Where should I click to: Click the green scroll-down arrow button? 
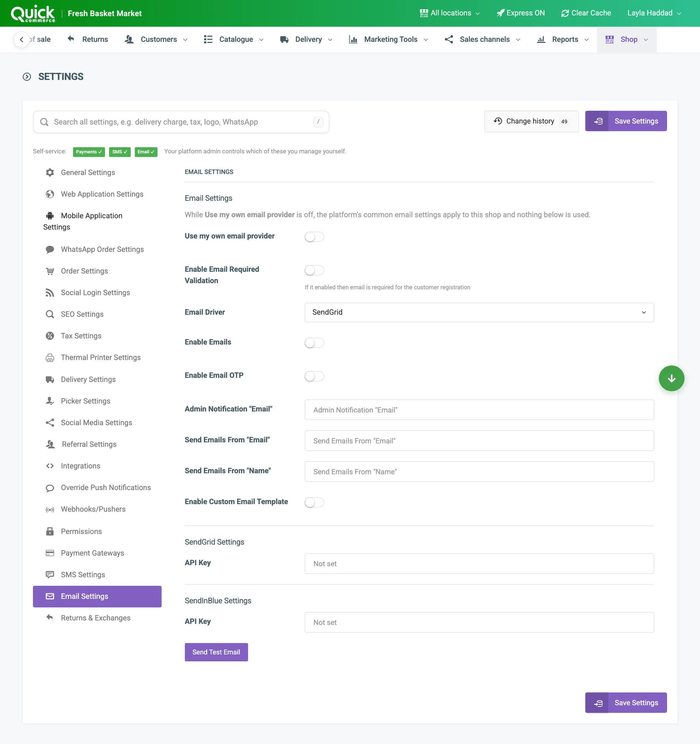pyautogui.click(x=671, y=379)
